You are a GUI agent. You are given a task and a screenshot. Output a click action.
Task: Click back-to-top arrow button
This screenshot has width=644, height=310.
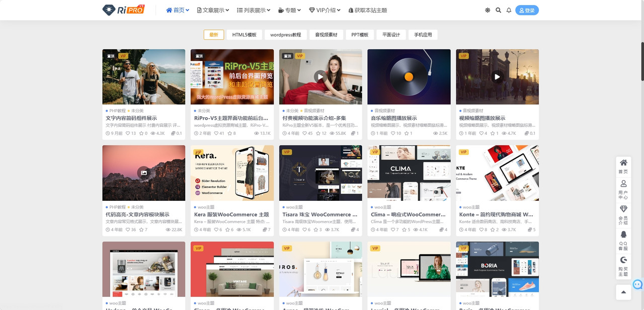623,292
